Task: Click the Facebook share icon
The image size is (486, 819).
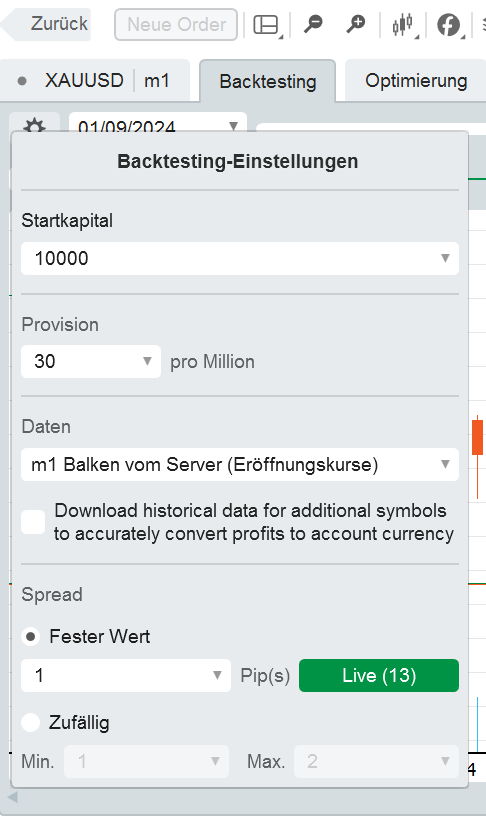Action: pos(448,25)
